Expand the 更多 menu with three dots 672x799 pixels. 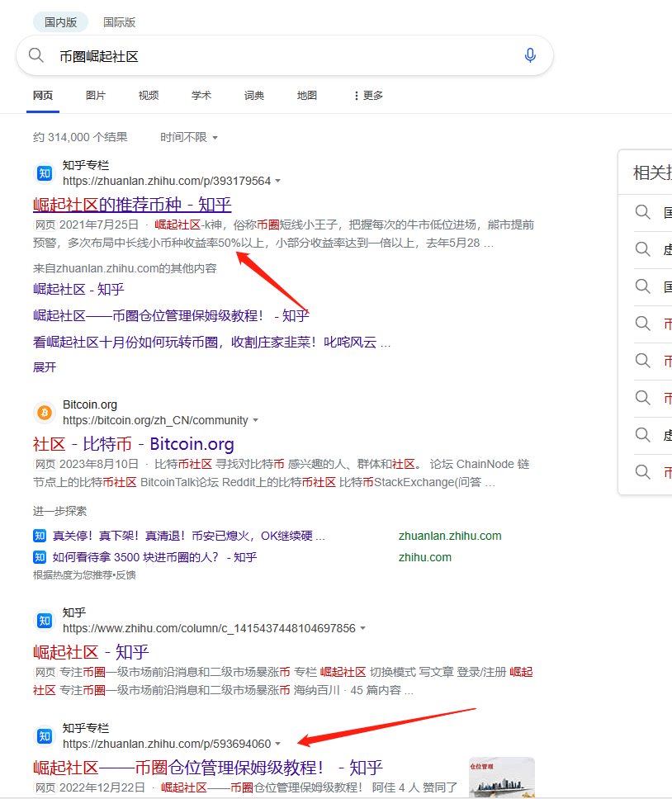coord(368,95)
